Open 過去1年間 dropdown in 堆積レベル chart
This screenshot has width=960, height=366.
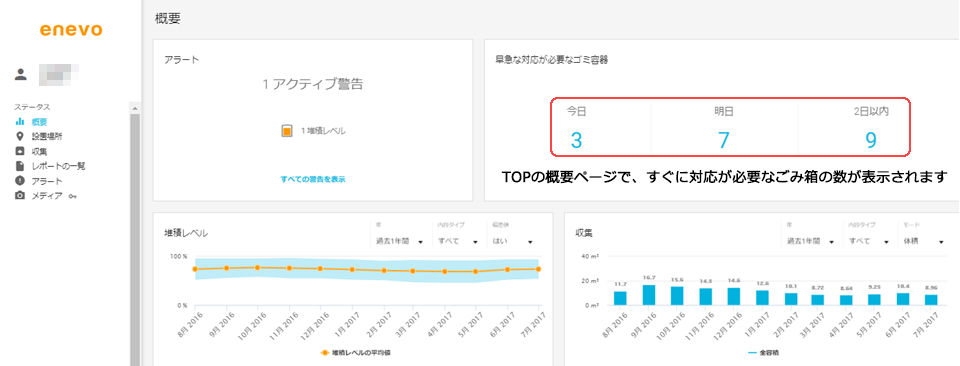pyautogui.click(x=400, y=242)
